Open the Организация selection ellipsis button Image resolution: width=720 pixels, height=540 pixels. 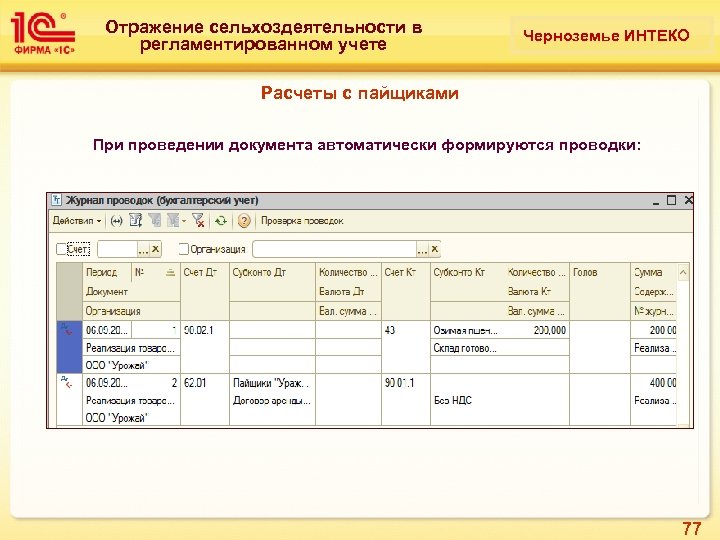(x=422, y=249)
